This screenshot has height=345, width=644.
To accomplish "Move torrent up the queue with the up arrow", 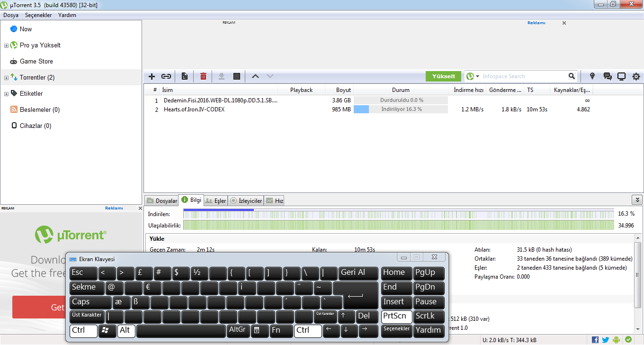I will click(255, 76).
